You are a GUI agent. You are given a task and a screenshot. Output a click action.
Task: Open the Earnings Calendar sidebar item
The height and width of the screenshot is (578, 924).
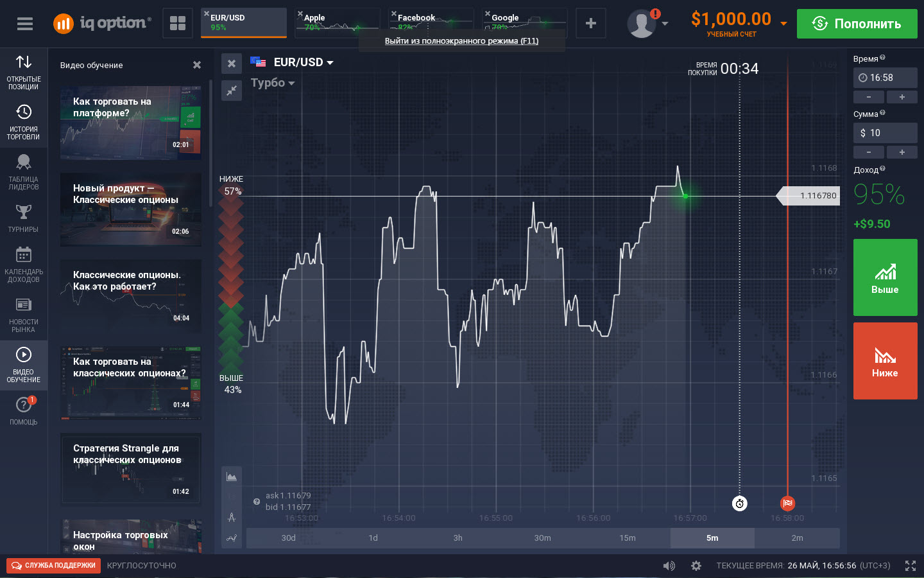pyautogui.click(x=24, y=265)
